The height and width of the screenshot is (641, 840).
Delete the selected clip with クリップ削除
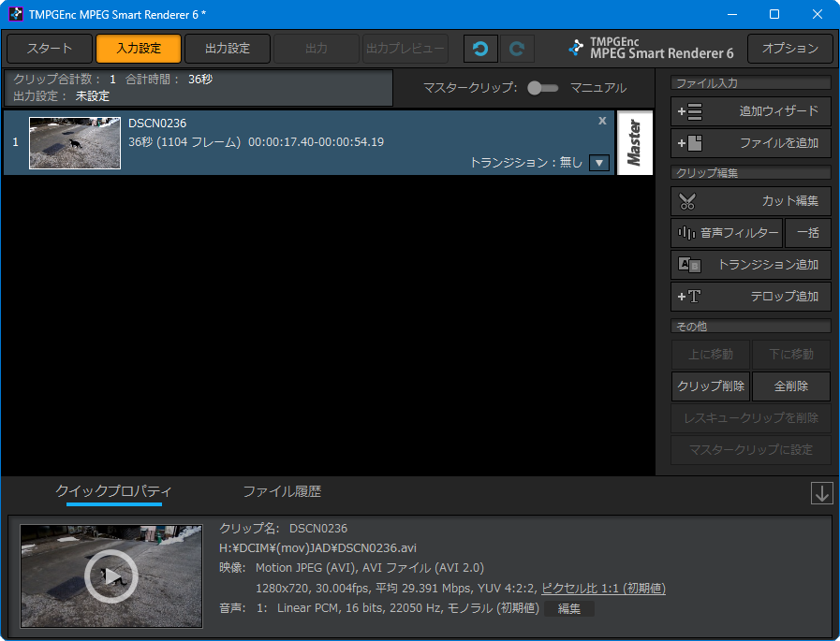point(711,386)
